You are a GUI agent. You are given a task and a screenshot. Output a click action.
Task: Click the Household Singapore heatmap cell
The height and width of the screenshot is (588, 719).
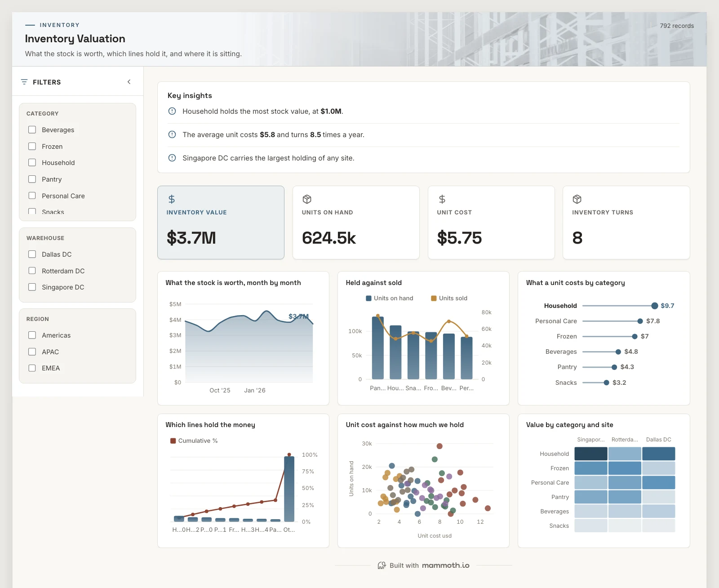[591, 454]
